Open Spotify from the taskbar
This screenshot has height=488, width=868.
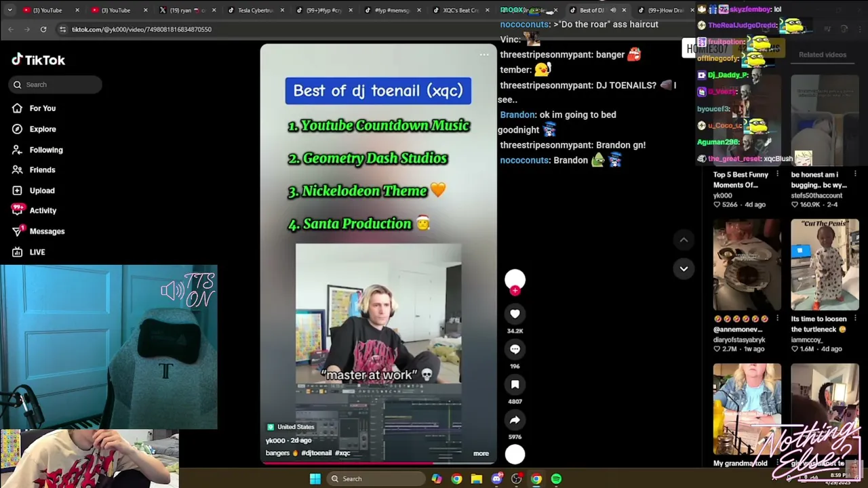[557, 479]
